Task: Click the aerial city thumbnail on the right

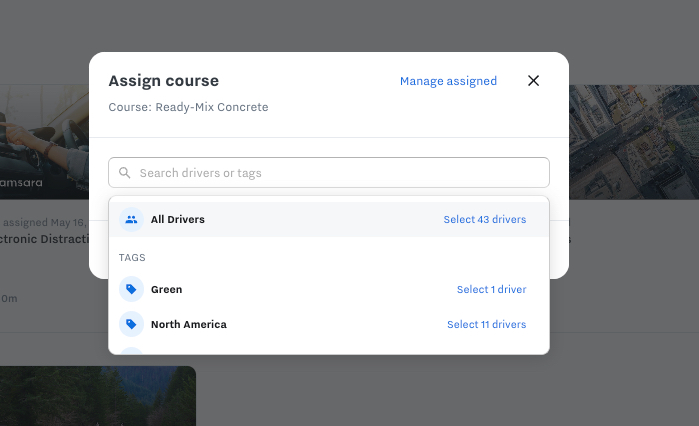Action: tap(632, 140)
